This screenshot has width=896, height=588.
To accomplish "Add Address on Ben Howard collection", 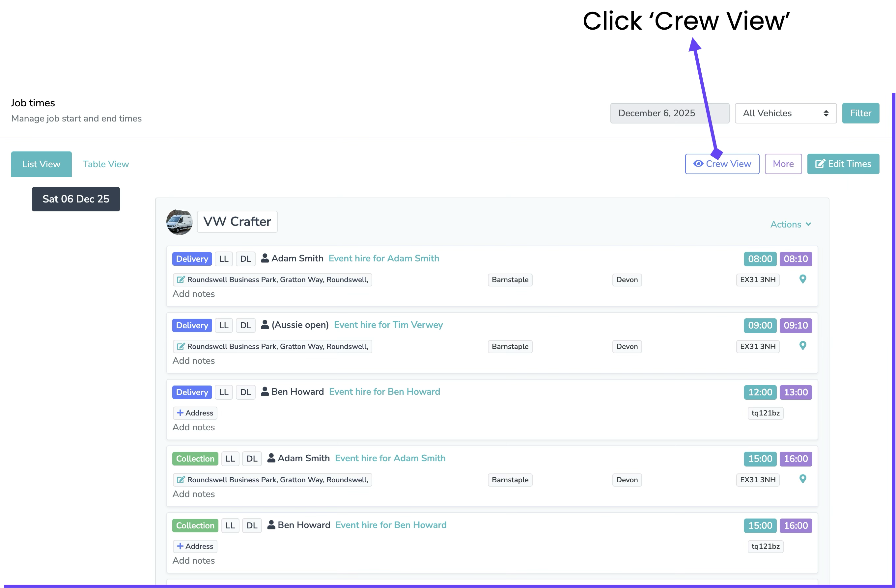I will tap(195, 546).
